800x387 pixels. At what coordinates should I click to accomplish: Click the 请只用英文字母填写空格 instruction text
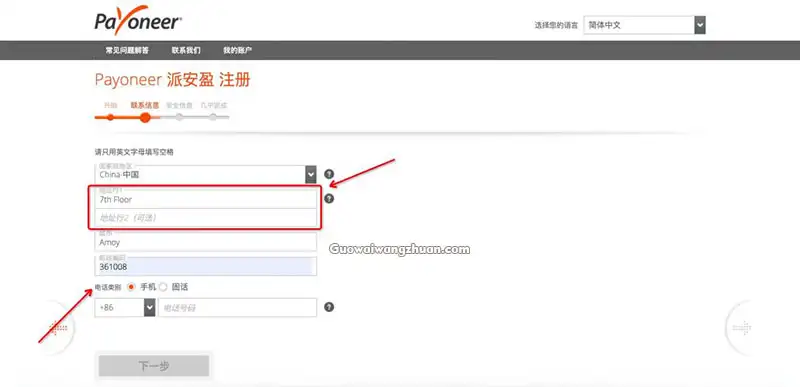tap(134, 152)
